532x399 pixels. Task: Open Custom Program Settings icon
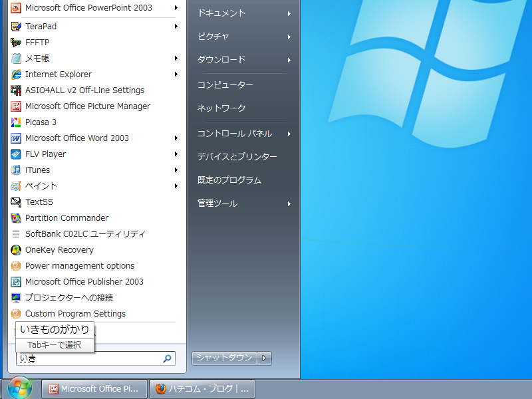click(15, 313)
